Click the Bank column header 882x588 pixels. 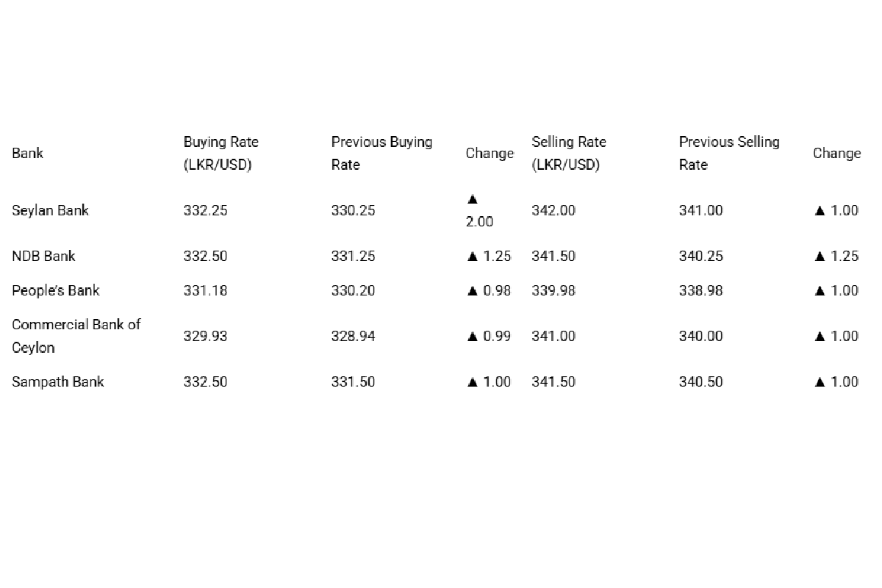pos(27,154)
